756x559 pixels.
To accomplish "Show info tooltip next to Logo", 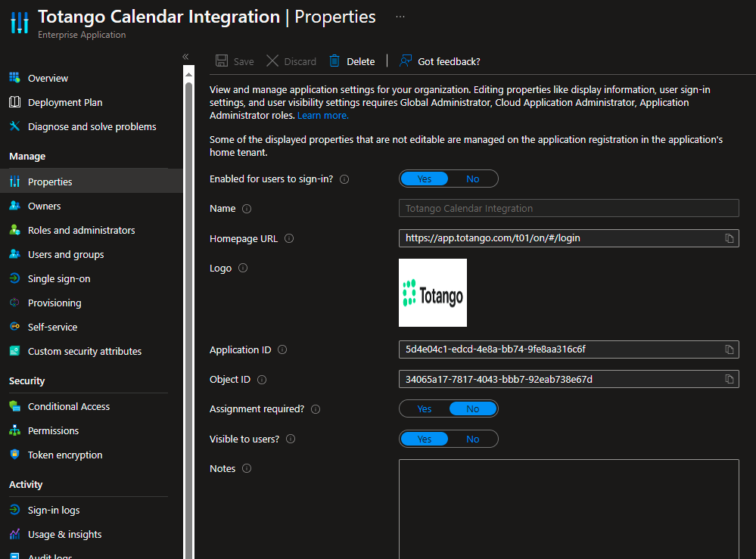I will [x=243, y=268].
